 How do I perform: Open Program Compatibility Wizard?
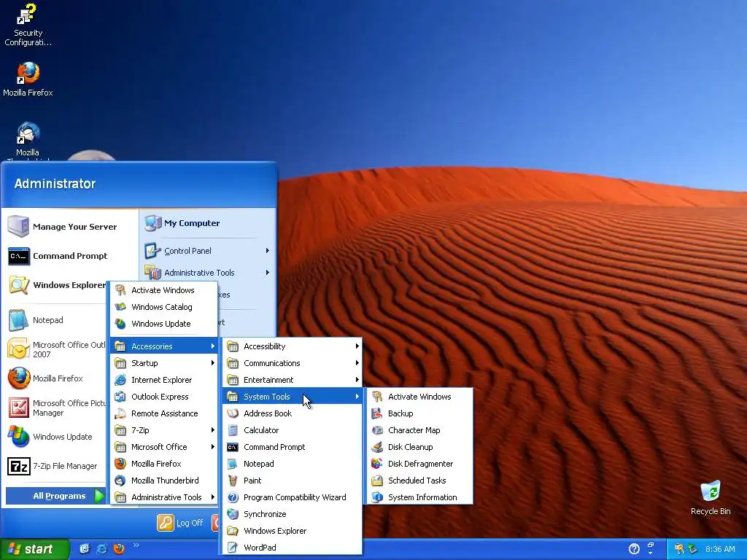[x=292, y=497]
